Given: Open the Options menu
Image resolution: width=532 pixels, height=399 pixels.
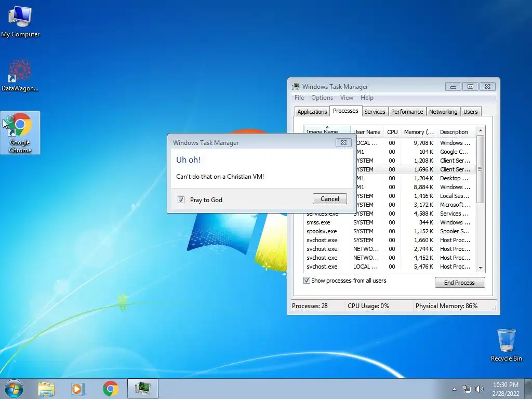Looking at the screenshot, I should tap(322, 98).
